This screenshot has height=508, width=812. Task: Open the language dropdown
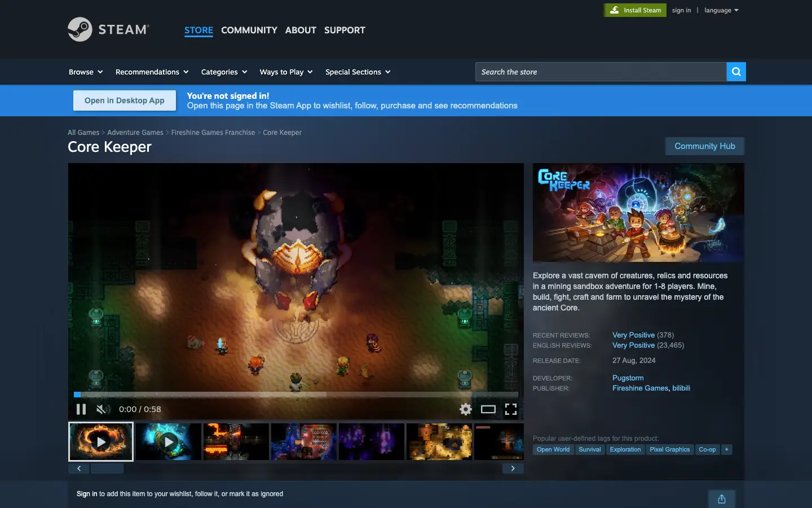[x=721, y=10]
